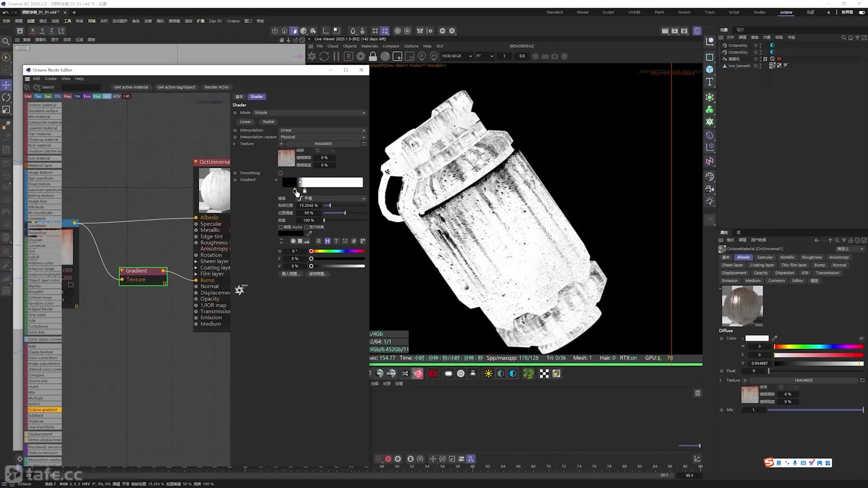Select the Scale tool in left toolbar
Image resolution: width=868 pixels, height=488 pixels.
(6, 110)
